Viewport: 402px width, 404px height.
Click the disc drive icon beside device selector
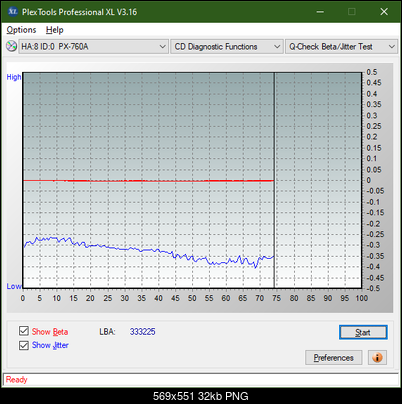point(11,46)
